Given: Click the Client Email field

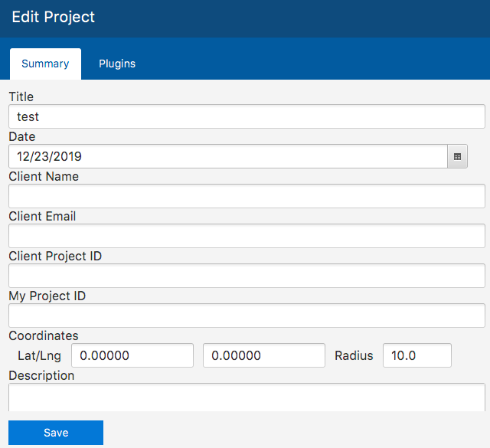Looking at the screenshot, I should (247, 236).
